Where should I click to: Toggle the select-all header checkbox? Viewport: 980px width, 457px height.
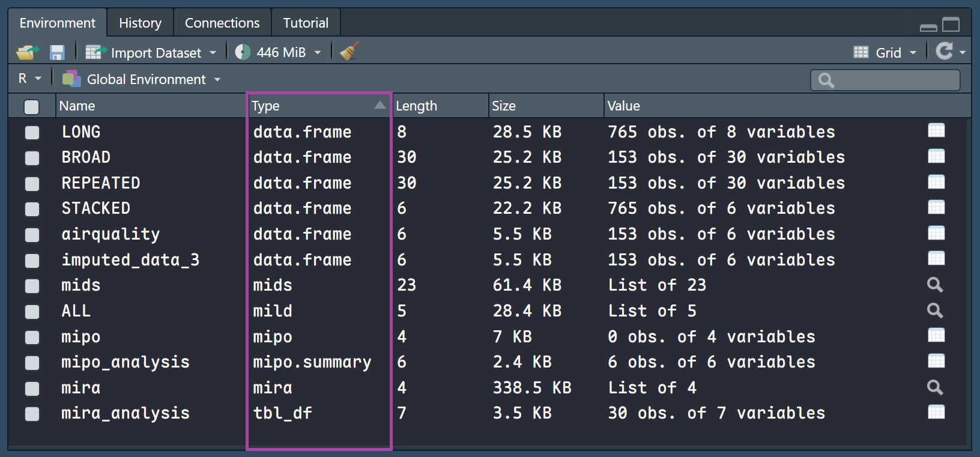(x=31, y=107)
